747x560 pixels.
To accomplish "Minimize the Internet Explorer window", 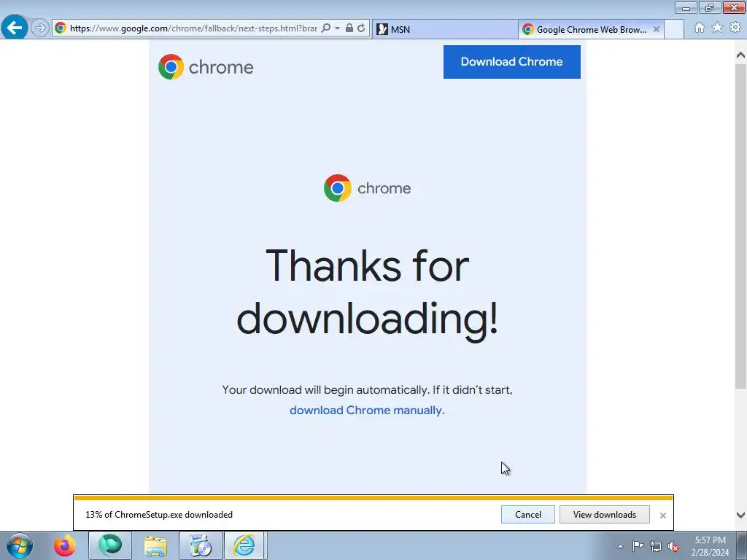I will coord(686,7).
